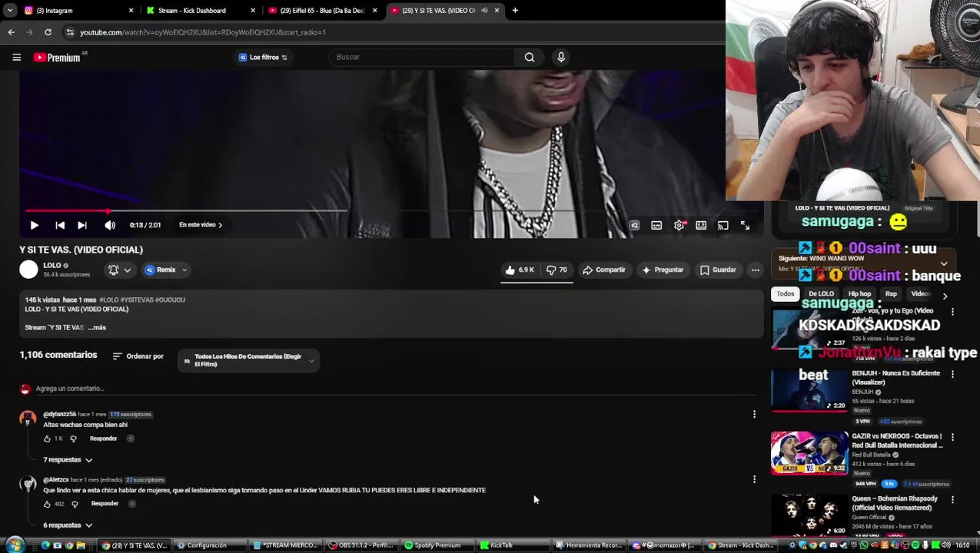Skip to next video
980x553 pixels.
(x=82, y=225)
